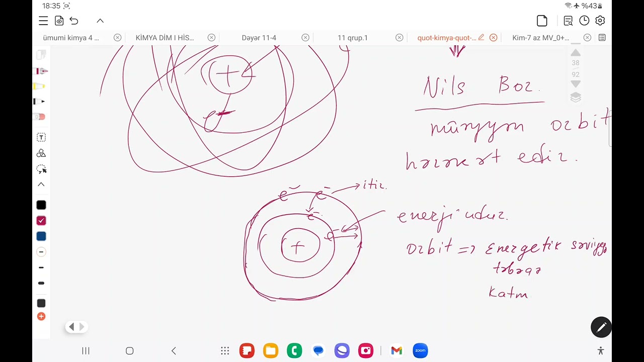Launch the pink camera app in taskbar

point(366,350)
